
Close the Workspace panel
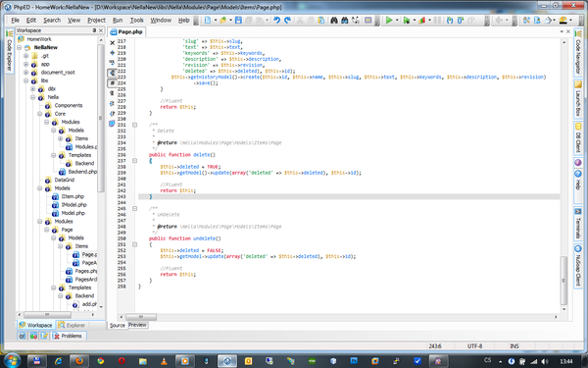(x=101, y=30)
